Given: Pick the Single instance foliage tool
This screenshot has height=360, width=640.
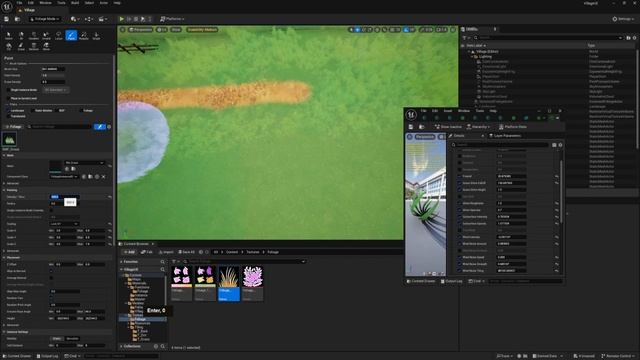Looking at the screenshot, I should pos(96,36).
